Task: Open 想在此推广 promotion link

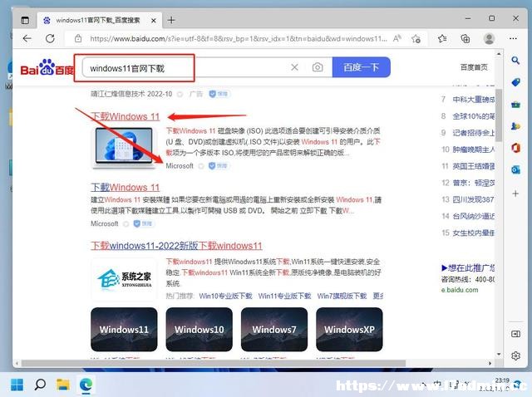Action: click(x=468, y=267)
